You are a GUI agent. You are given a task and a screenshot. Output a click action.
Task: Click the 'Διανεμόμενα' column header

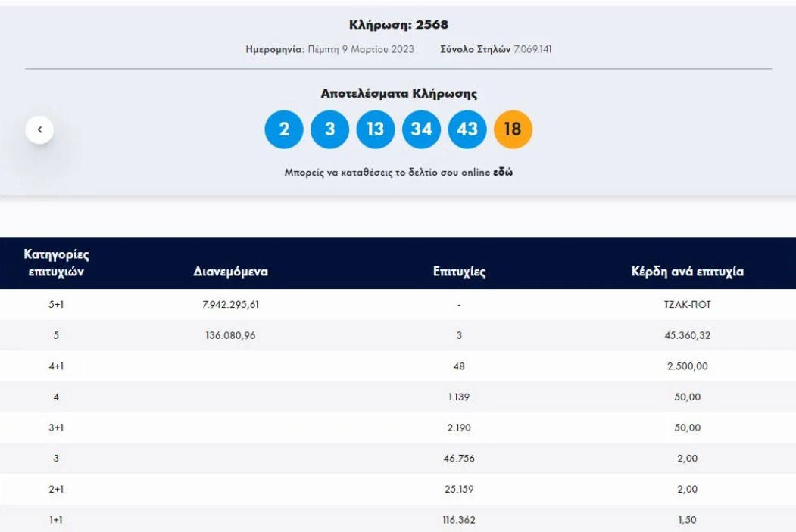coord(230,272)
